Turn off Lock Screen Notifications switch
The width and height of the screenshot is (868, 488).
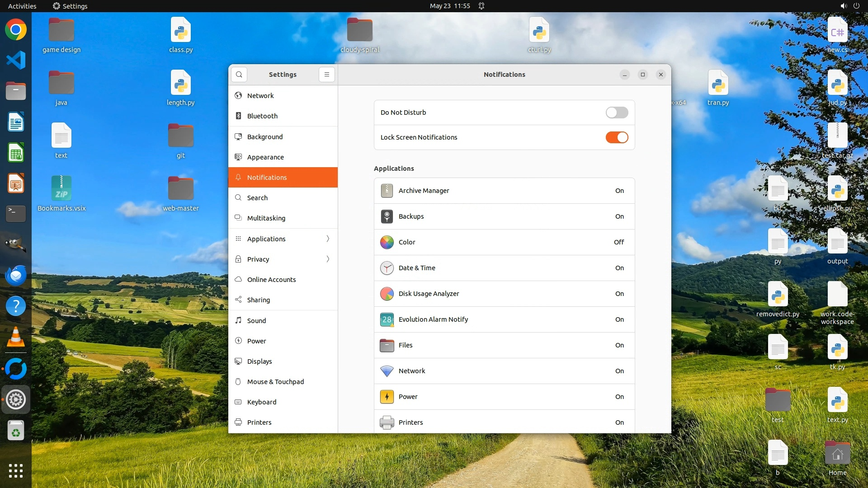(617, 137)
